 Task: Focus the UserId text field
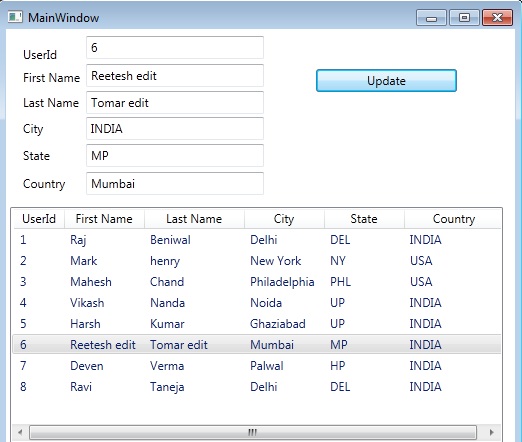(175, 48)
